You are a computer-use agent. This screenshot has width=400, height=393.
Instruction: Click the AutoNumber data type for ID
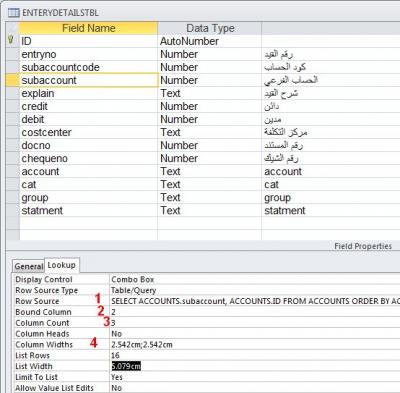coord(210,41)
